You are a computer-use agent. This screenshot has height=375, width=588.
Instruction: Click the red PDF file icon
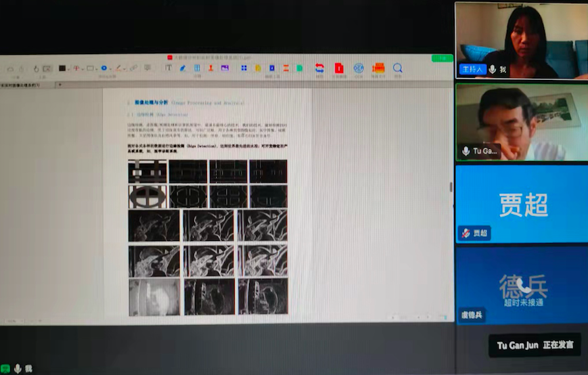[x=339, y=68]
